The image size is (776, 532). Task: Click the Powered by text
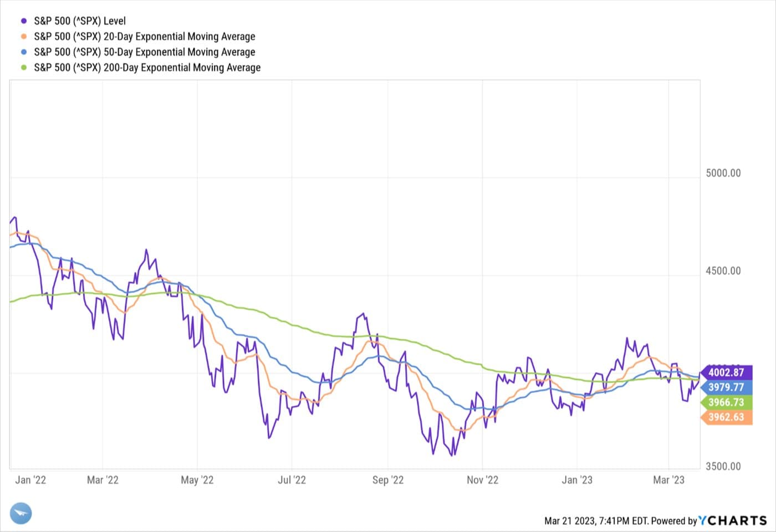click(x=674, y=521)
